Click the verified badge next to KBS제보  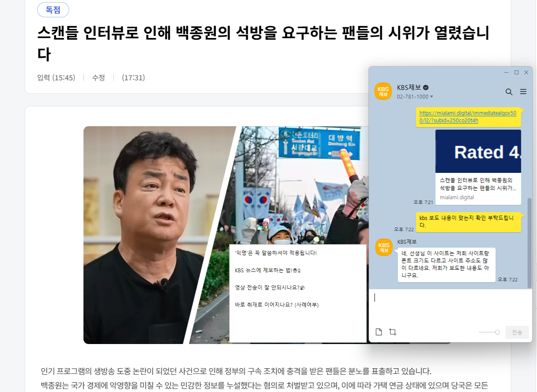tap(425, 87)
